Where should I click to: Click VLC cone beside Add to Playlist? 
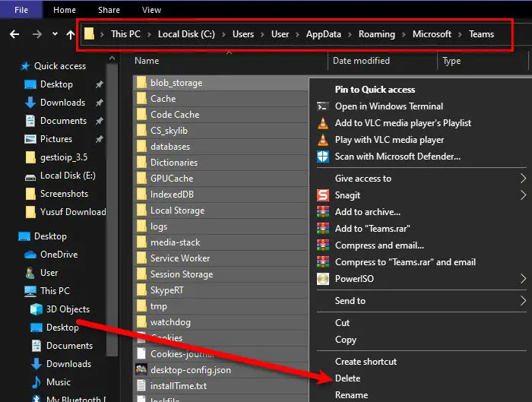coord(323,123)
